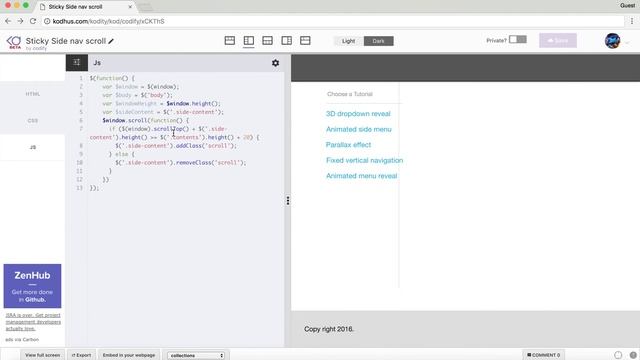Screen dimensions: 640x360
Task: Close the Sticky Side nav scroll tab
Action: coord(130,7)
